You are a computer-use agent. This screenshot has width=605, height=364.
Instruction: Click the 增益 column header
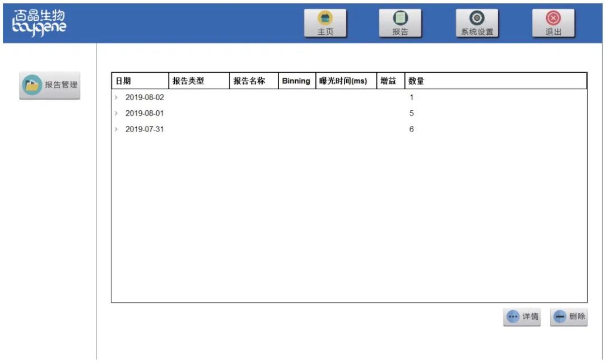[390, 81]
